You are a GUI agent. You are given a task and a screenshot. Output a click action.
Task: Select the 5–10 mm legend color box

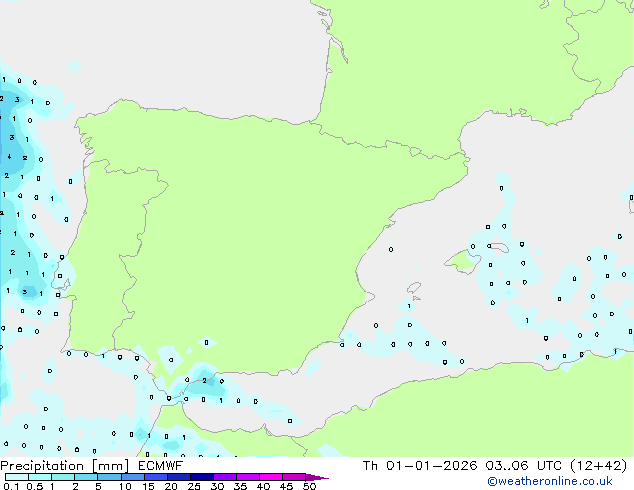click(109, 477)
